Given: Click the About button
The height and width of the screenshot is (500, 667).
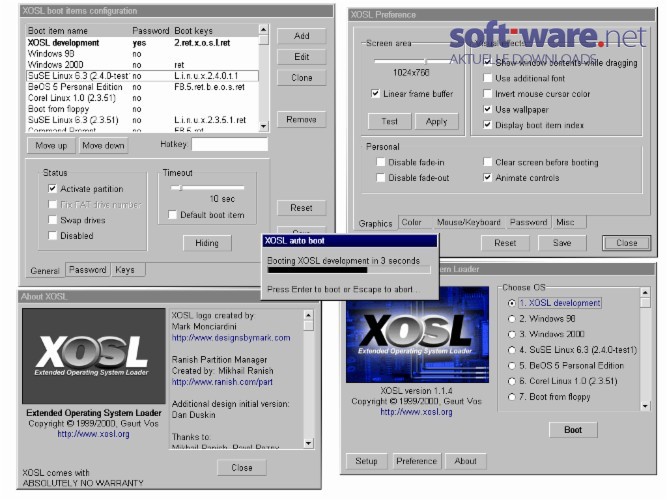Looking at the screenshot, I should coord(465,461).
